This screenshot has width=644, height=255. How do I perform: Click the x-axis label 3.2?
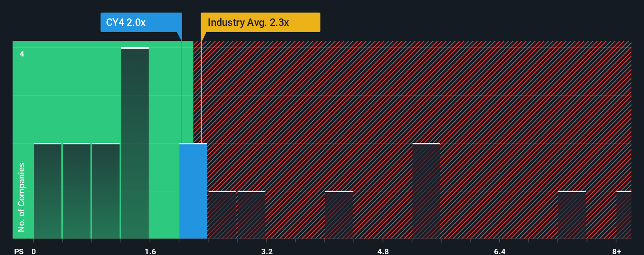(267, 251)
